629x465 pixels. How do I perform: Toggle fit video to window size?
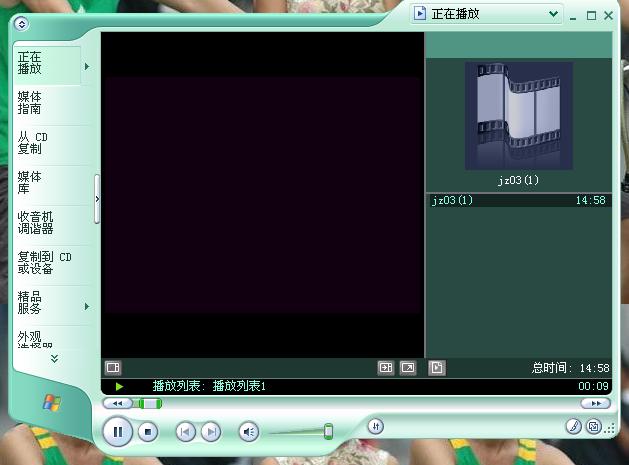[385, 368]
